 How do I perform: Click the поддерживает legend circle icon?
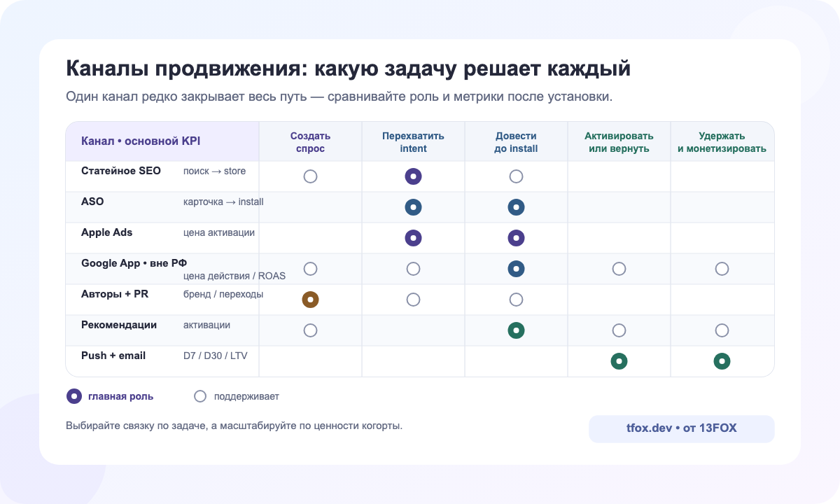coord(200,396)
